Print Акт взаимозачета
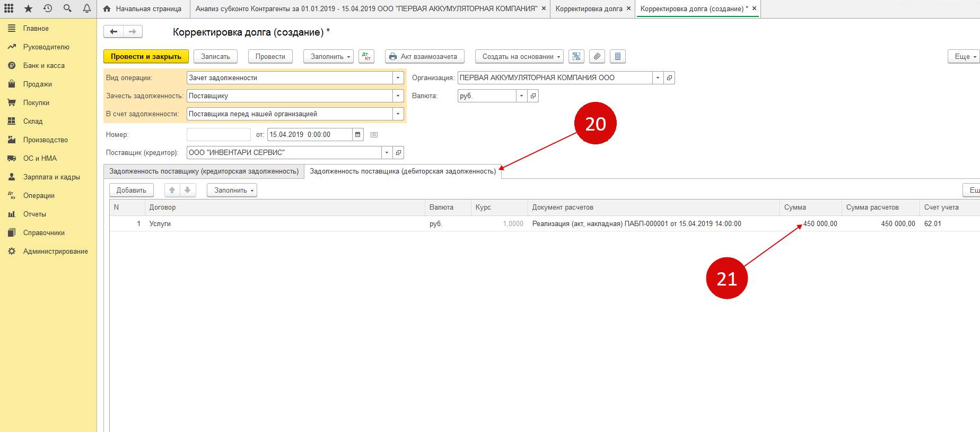 [x=424, y=56]
